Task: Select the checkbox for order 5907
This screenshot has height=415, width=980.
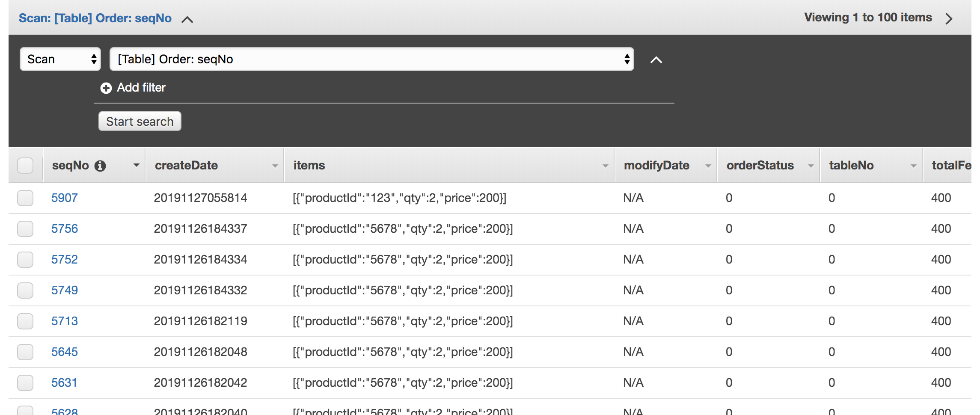Action: 25,198
